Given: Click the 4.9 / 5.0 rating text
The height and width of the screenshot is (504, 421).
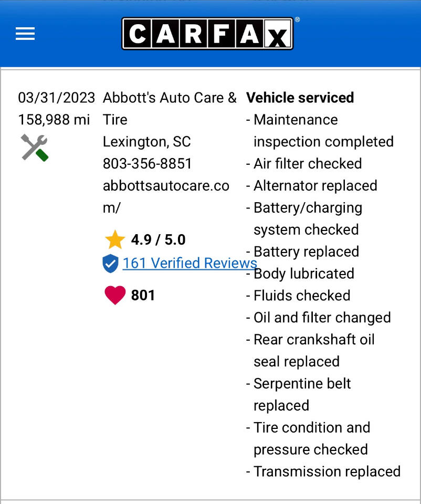Looking at the screenshot, I should (x=158, y=239).
